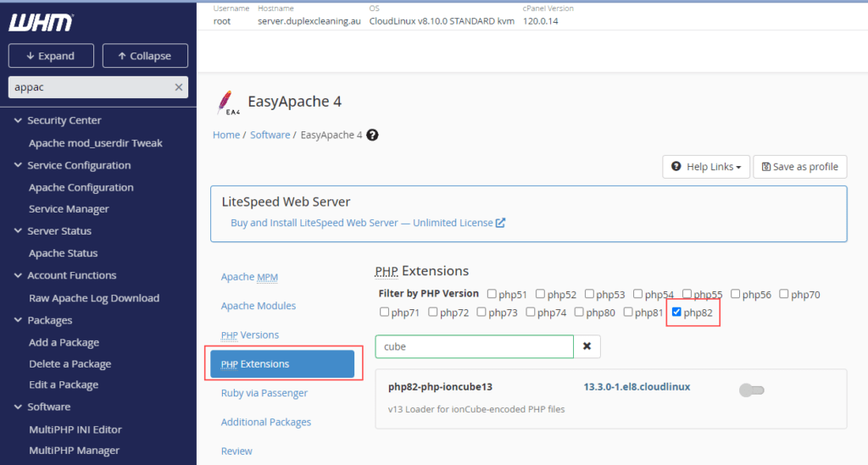Open Apache mod_userdir Tweak in sidebar
Image resolution: width=868 pixels, height=465 pixels.
96,142
